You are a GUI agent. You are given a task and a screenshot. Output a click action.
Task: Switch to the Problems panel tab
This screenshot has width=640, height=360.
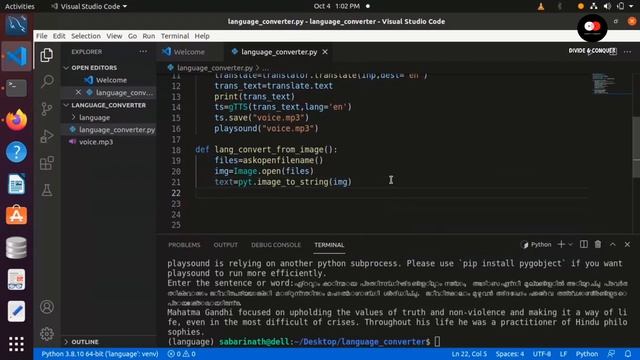pyautogui.click(x=184, y=244)
